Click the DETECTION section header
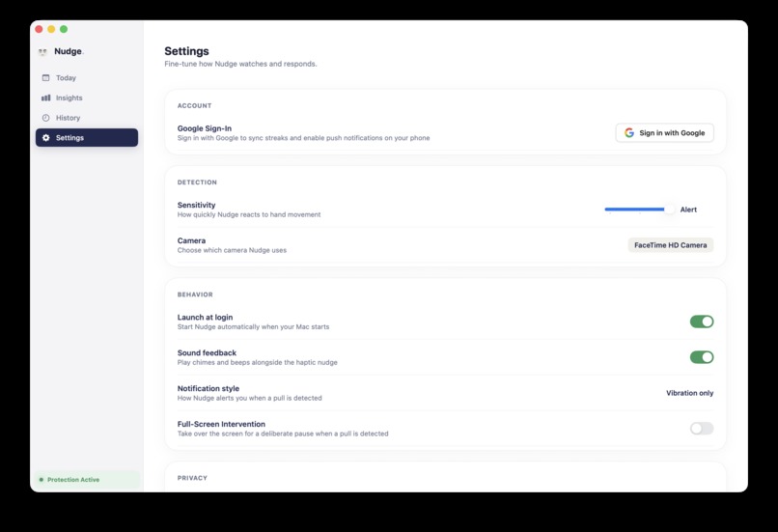 click(x=197, y=182)
